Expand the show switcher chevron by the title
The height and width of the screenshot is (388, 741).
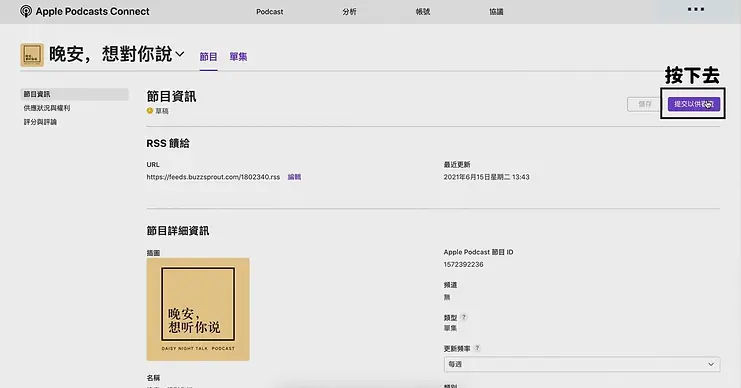pos(180,54)
